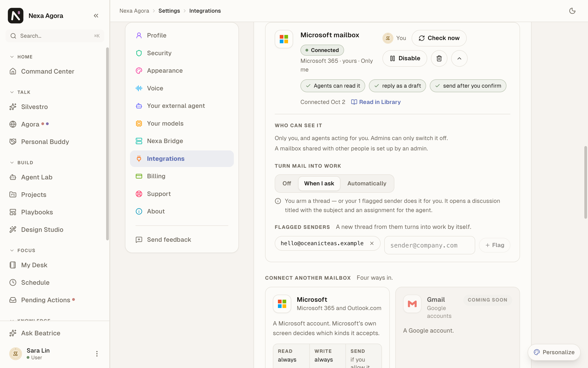This screenshot has width=588, height=368.
Task: Collapse Microsoft mailbox details chevron
Action: tap(459, 58)
